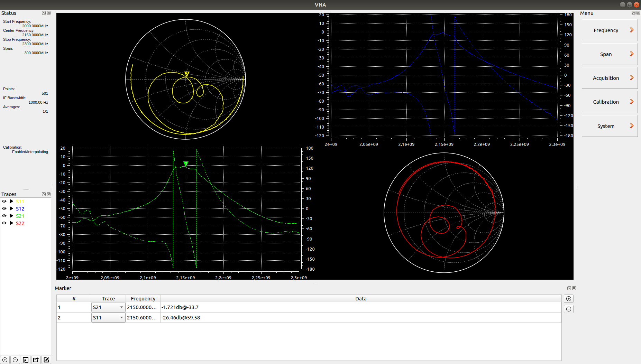The height and width of the screenshot is (364, 641).
Task: Open the Span menu
Action: point(610,54)
